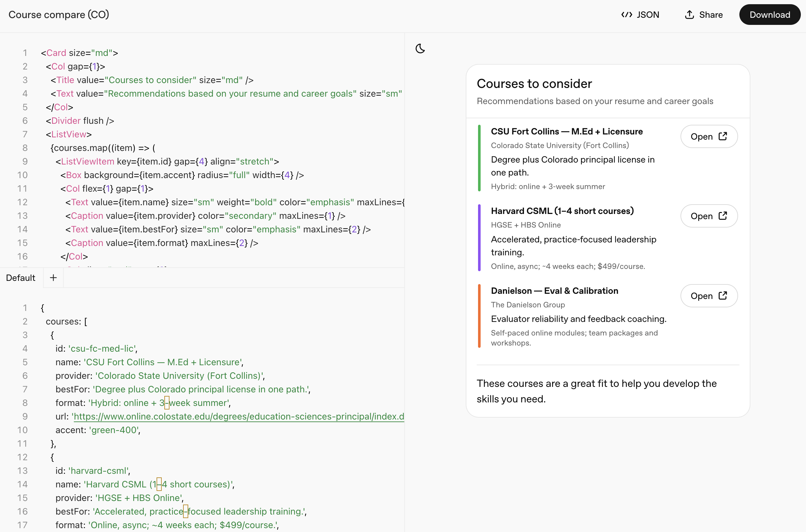This screenshot has width=806, height=532.
Task: Click external-link icon on Danielson Open button
Action: click(x=723, y=295)
